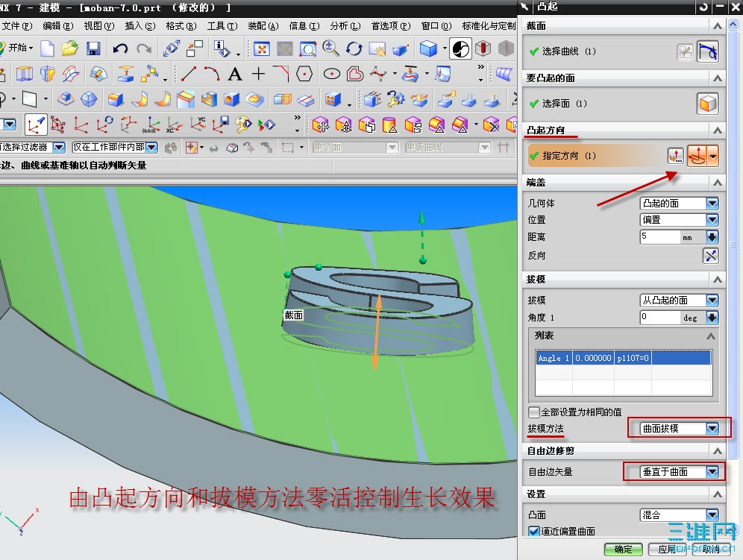This screenshot has height=560, width=743.
Task: Click the Fit view icon
Action: (262, 48)
